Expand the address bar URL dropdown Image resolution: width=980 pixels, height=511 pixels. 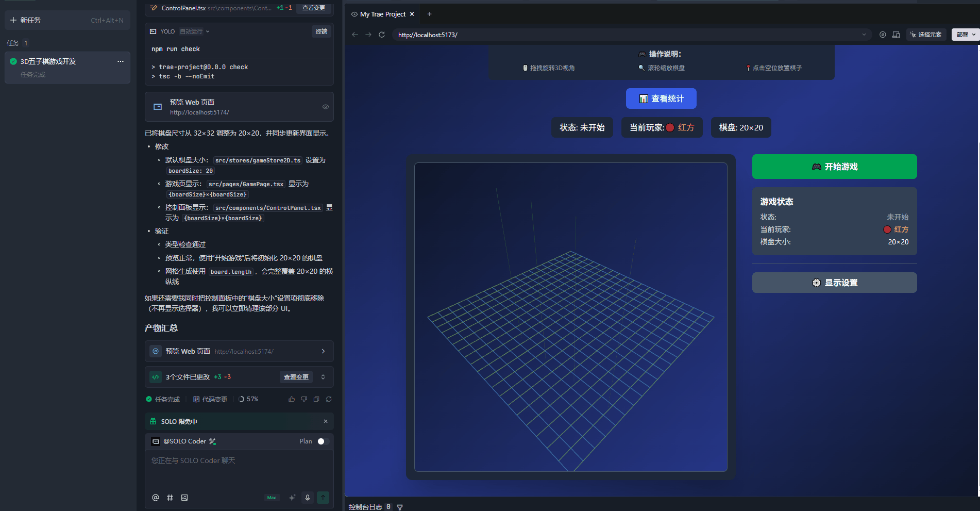point(864,35)
